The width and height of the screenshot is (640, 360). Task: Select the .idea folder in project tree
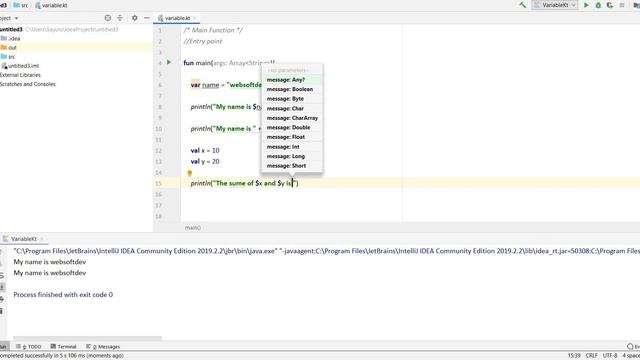point(11,38)
